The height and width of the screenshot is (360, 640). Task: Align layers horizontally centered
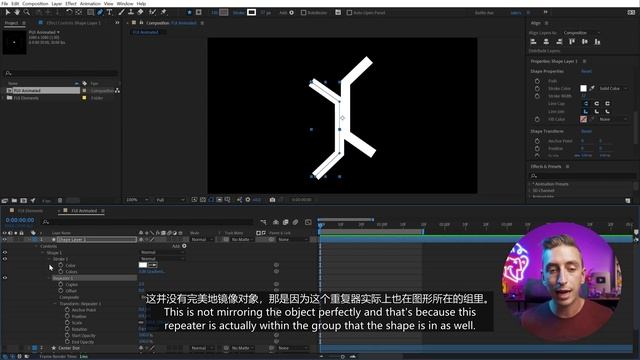pyautogui.click(x=546, y=42)
